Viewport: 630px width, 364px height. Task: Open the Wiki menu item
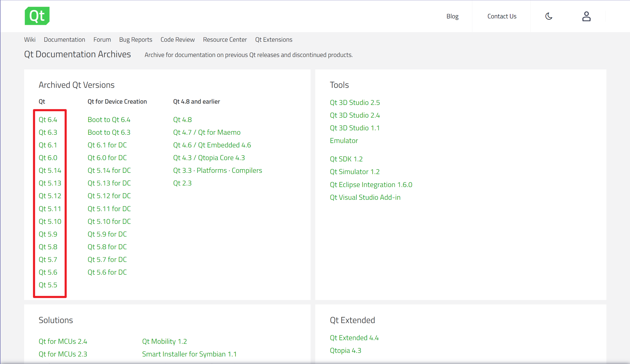tap(30, 39)
